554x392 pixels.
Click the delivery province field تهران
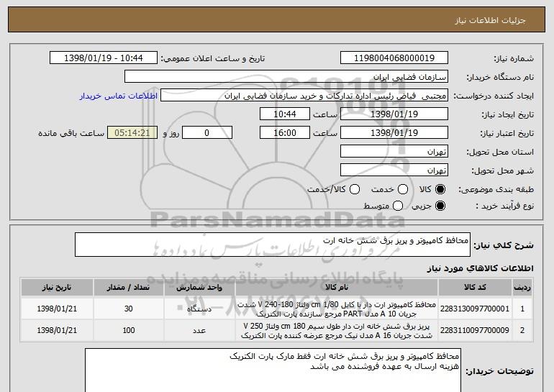394,152
